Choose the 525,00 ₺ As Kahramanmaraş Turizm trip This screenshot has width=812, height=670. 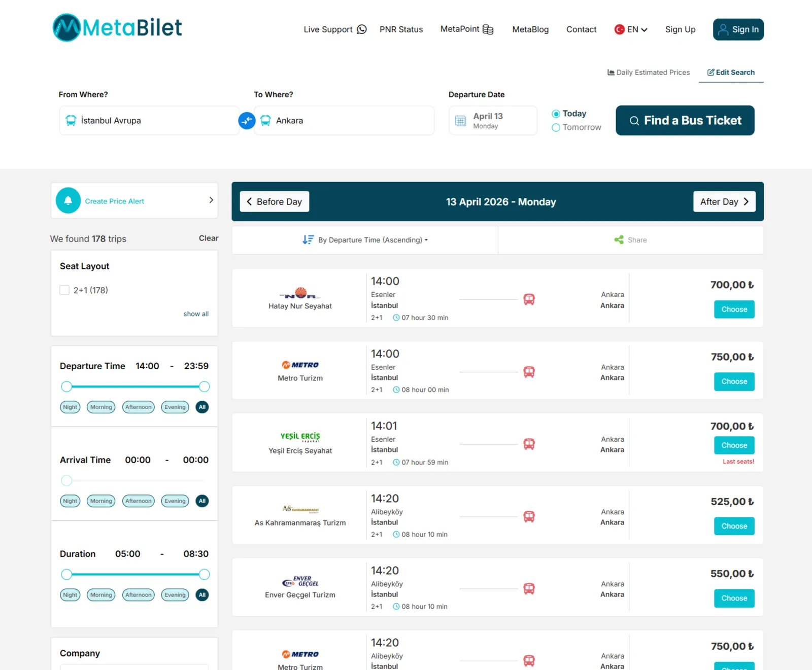734,526
